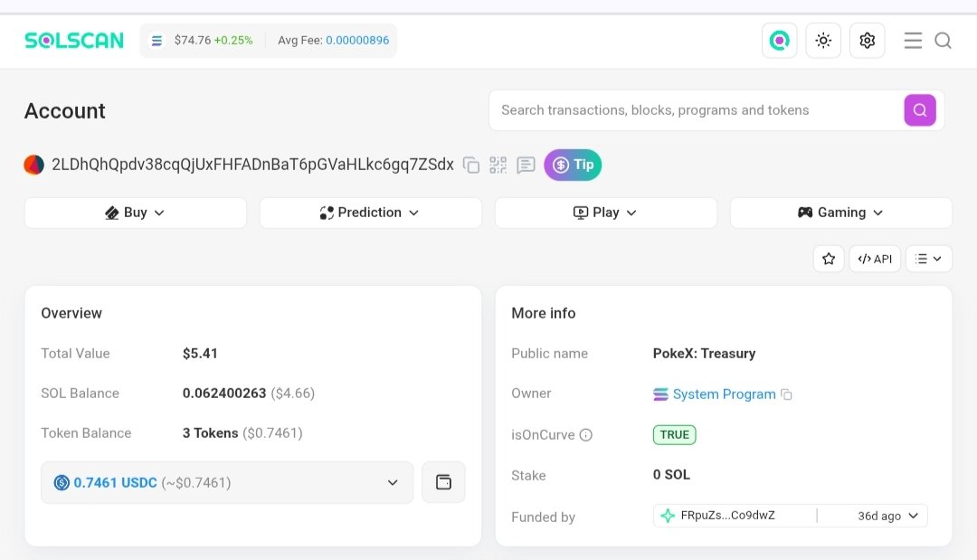Viewport: 977px width, 560px height.
Task: Click the 3 Tokens balance text
Action: pyautogui.click(x=210, y=433)
